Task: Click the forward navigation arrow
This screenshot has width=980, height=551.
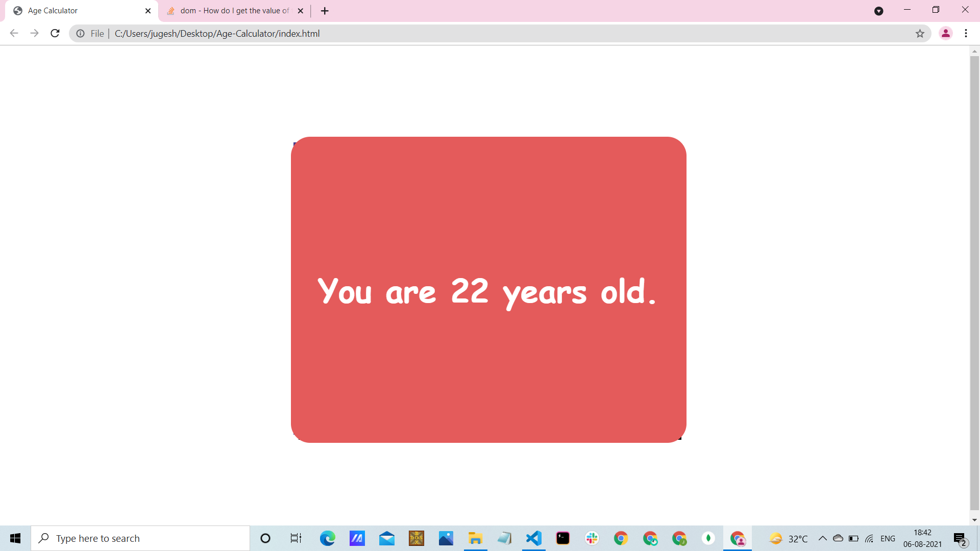Action: click(x=34, y=34)
